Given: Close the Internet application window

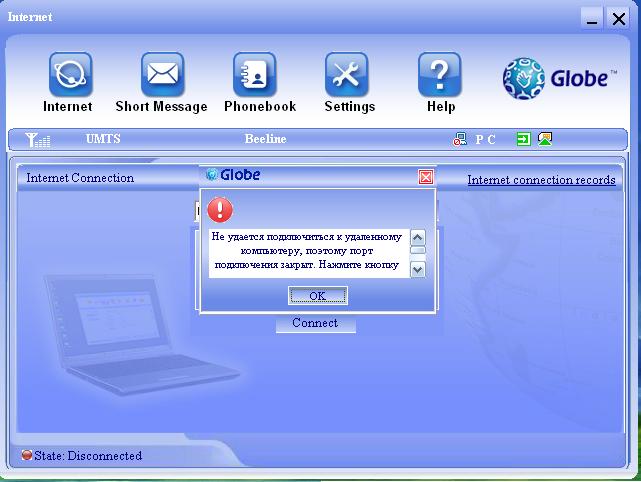Looking at the screenshot, I should pos(618,18).
